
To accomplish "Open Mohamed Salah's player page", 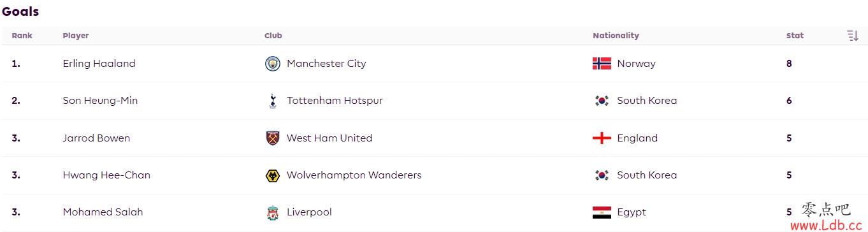I will tap(103, 212).
